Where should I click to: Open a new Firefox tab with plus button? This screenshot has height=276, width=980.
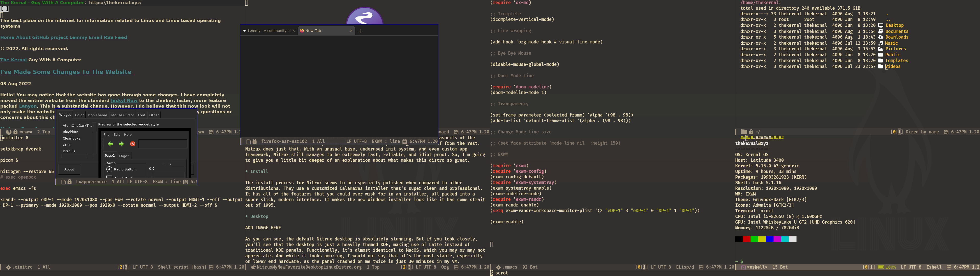360,31
